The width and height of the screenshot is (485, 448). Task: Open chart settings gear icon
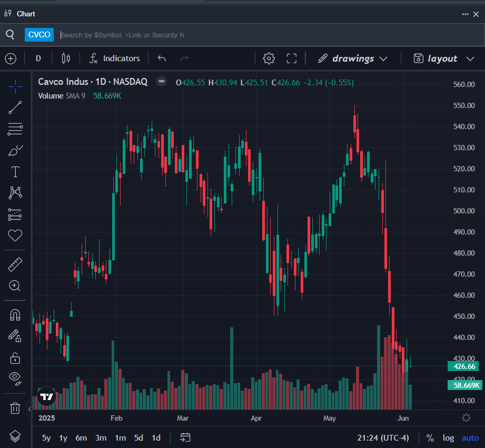tap(269, 59)
